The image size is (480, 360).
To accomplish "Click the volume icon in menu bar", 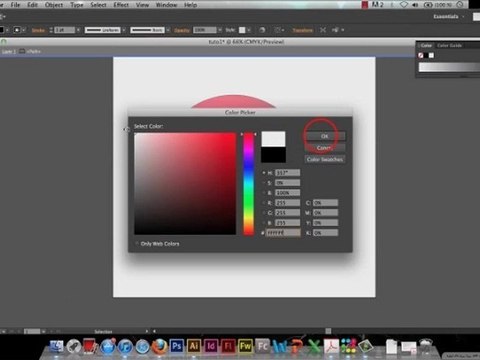I will (415, 5).
